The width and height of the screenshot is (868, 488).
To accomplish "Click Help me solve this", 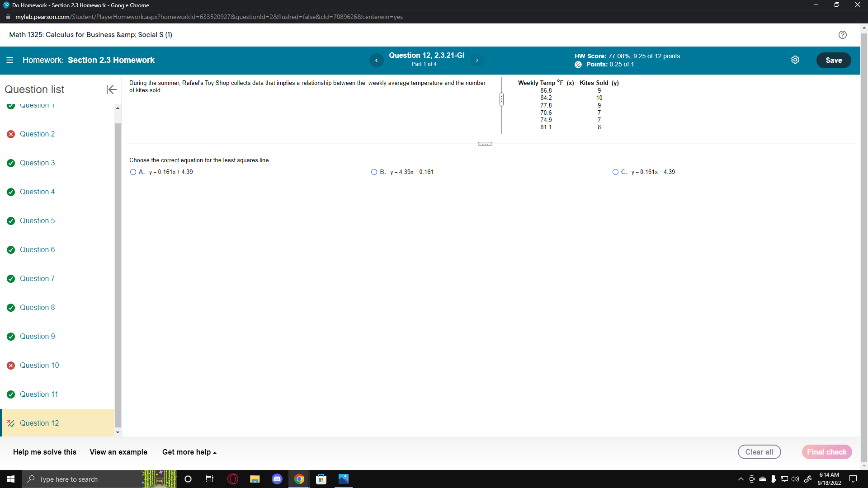I will [x=45, y=452].
